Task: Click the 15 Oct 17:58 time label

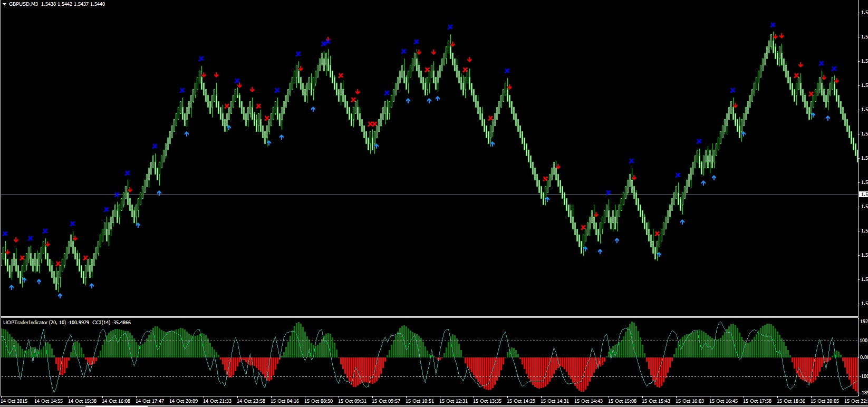Action: pyautogui.click(x=757, y=401)
